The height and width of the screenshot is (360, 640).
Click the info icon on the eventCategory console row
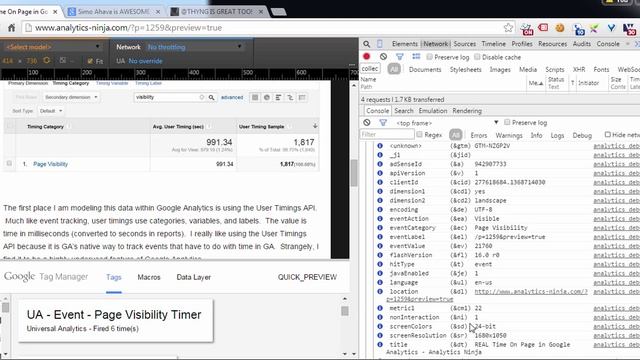tap(380, 228)
